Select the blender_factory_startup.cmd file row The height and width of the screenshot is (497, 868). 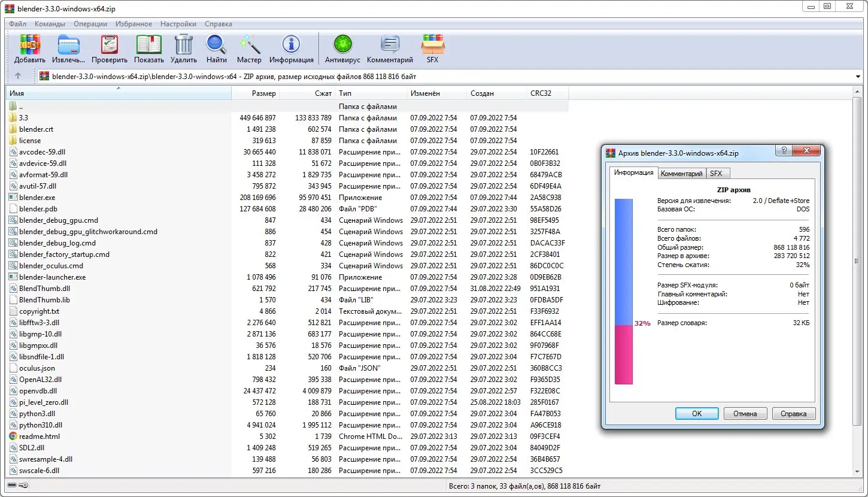[x=287, y=254]
